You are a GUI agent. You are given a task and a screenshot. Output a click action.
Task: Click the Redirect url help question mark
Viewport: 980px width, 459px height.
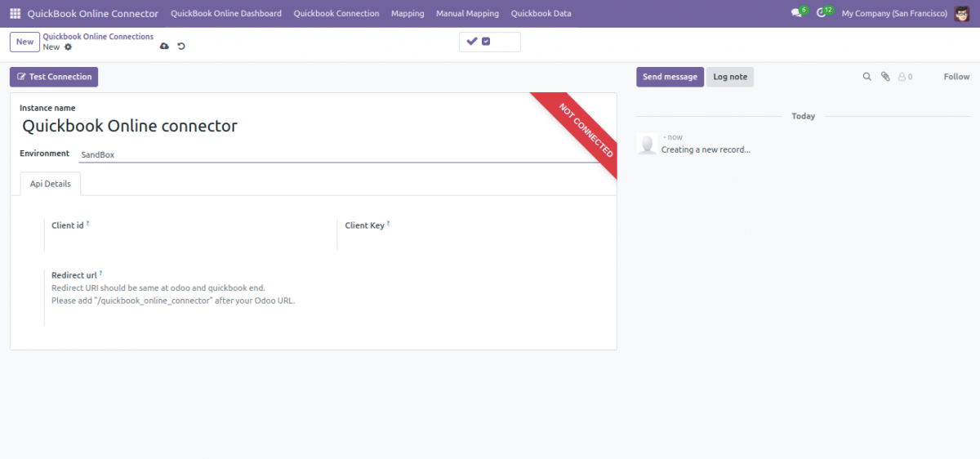pyautogui.click(x=100, y=273)
